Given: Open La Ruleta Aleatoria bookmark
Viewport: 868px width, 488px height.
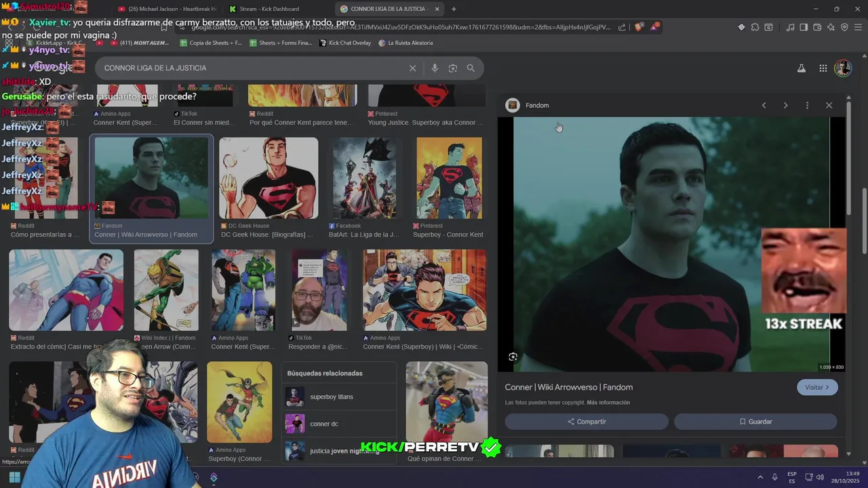Looking at the screenshot, I should click(x=406, y=43).
